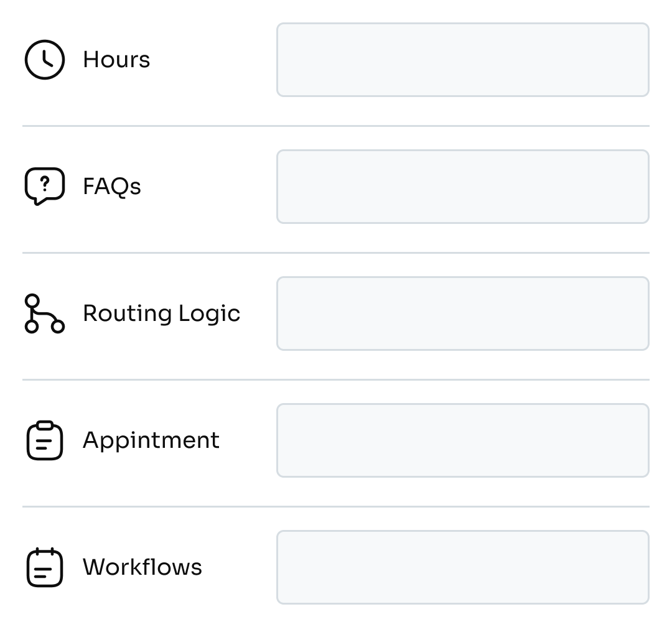Viewport: 672px width, 627px height.
Task: Select the question-bubble FAQs icon
Action: click(44, 186)
